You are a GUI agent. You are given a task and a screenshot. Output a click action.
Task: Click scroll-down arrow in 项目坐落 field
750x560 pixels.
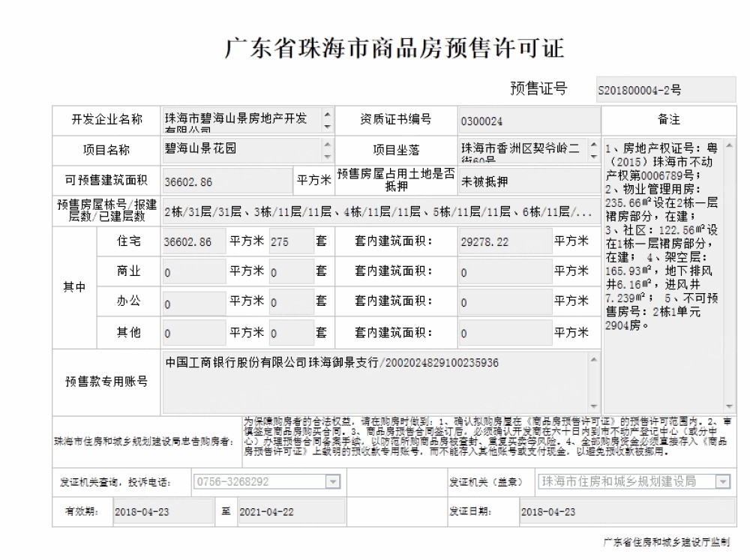click(593, 157)
